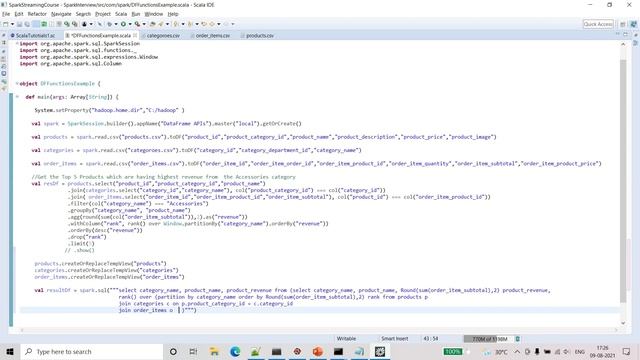Open the Scala IDE taskbar icon
This screenshot has height=360, width=640.
(x=380, y=351)
